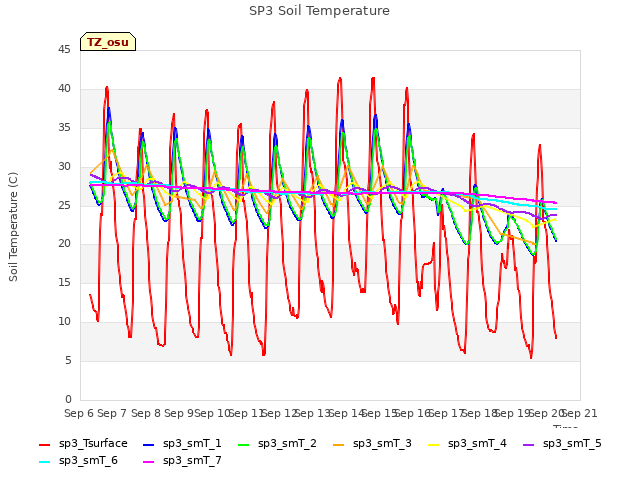Click the red sp3_Tsurface color swatch

click(x=44, y=444)
